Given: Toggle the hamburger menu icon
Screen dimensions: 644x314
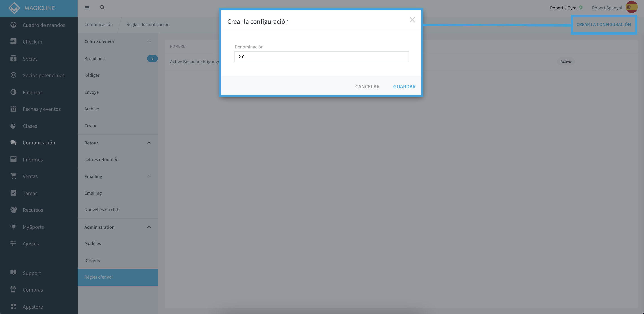Looking at the screenshot, I should [87, 8].
